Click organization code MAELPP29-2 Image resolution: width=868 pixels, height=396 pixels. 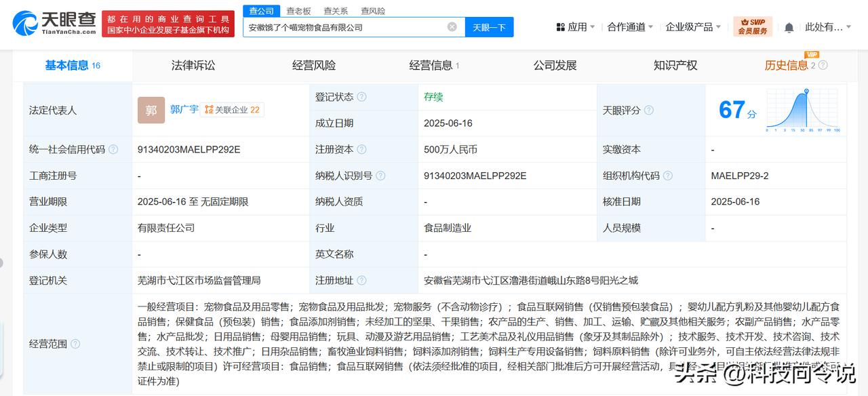pyautogui.click(x=740, y=176)
